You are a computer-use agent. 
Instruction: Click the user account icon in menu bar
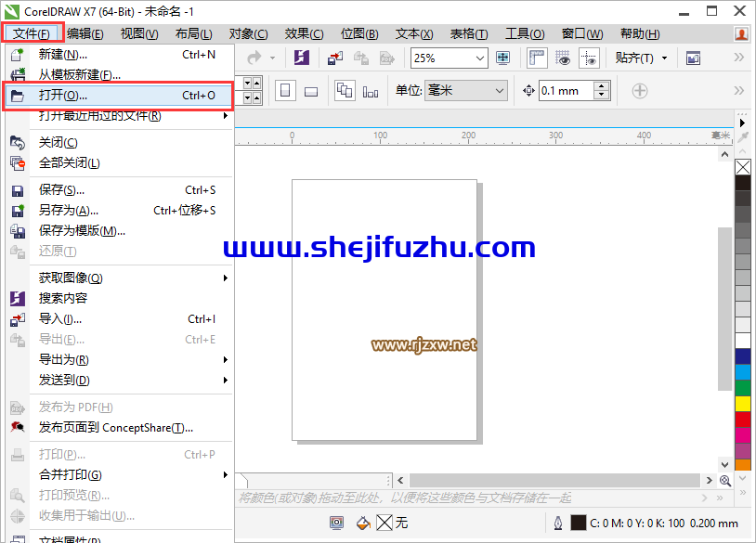[741, 33]
